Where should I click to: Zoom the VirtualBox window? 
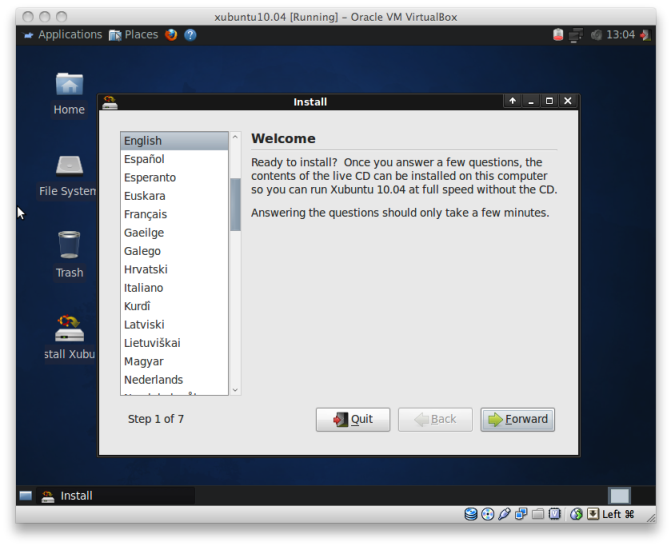click(62, 17)
